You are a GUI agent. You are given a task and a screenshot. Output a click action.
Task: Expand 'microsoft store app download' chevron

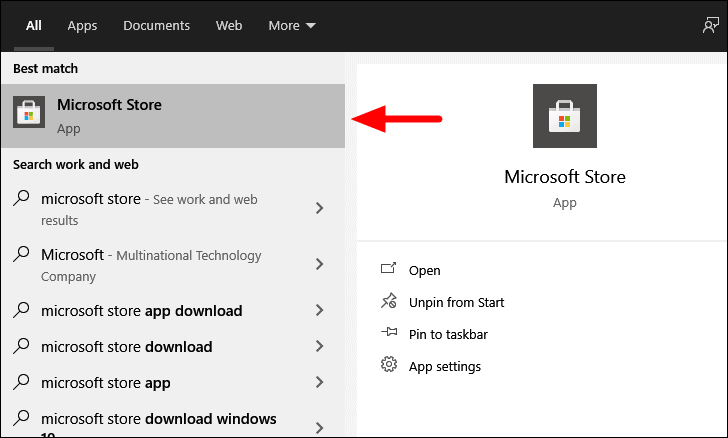[319, 310]
